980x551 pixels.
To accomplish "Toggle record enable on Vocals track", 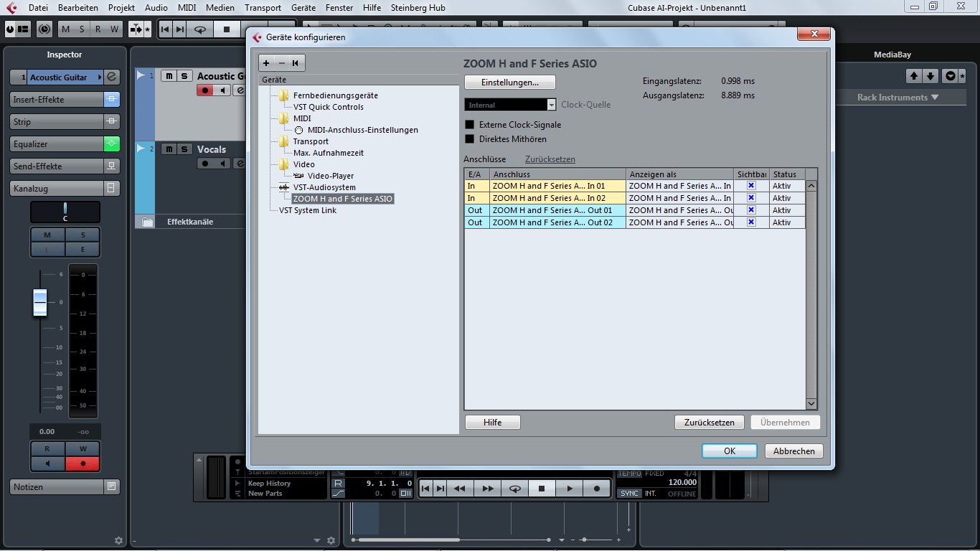I will [x=205, y=164].
